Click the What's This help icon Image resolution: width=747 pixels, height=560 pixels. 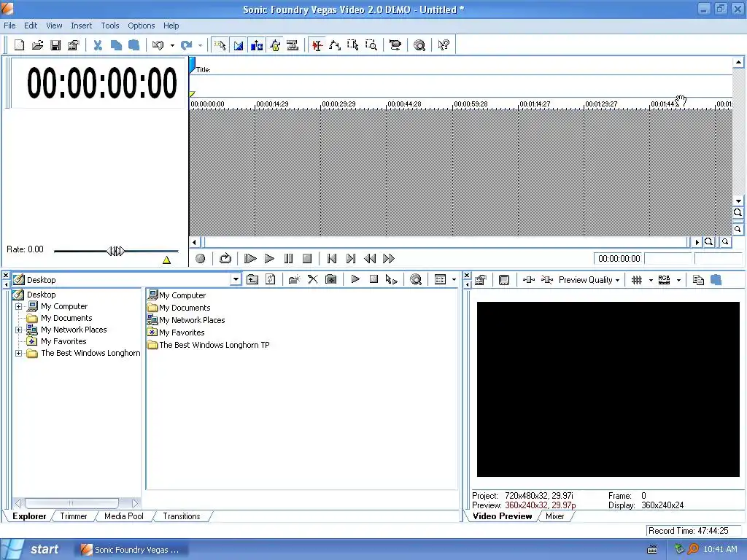click(x=444, y=45)
